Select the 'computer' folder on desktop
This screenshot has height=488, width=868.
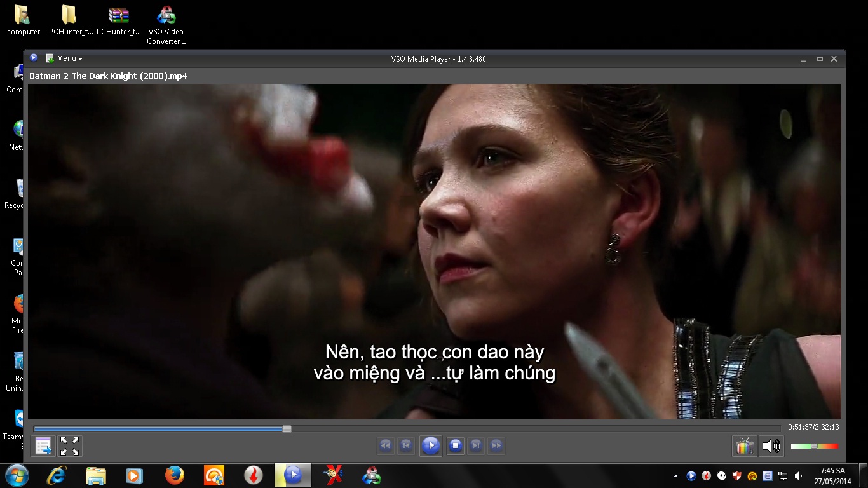24,20
